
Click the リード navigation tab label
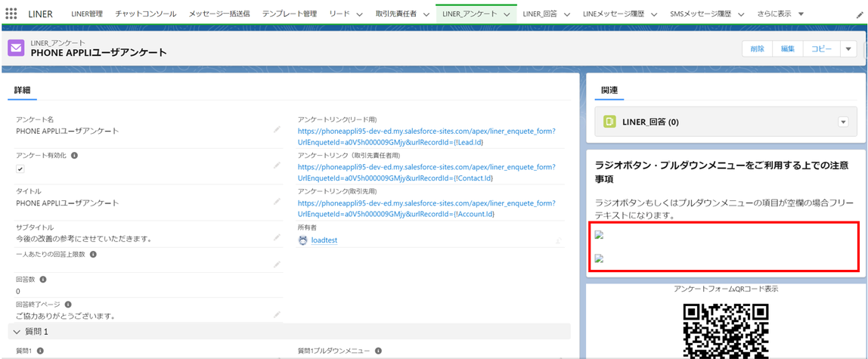[339, 14]
